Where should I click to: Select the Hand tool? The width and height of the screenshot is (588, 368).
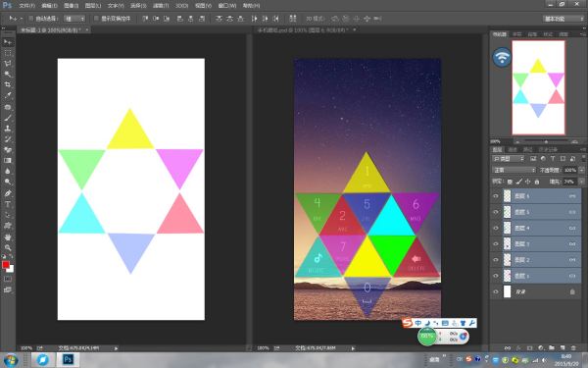tap(8, 237)
